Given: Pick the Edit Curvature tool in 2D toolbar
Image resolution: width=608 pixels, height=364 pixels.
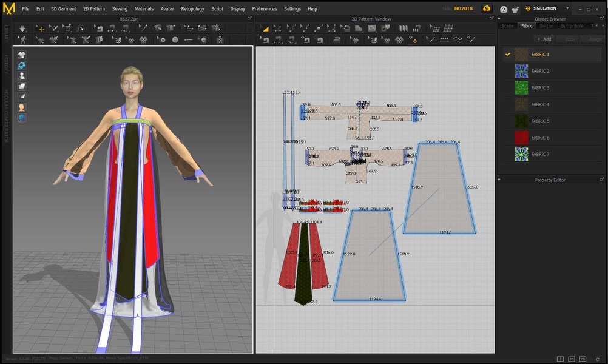Looking at the screenshot, I should click(x=291, y=29).
